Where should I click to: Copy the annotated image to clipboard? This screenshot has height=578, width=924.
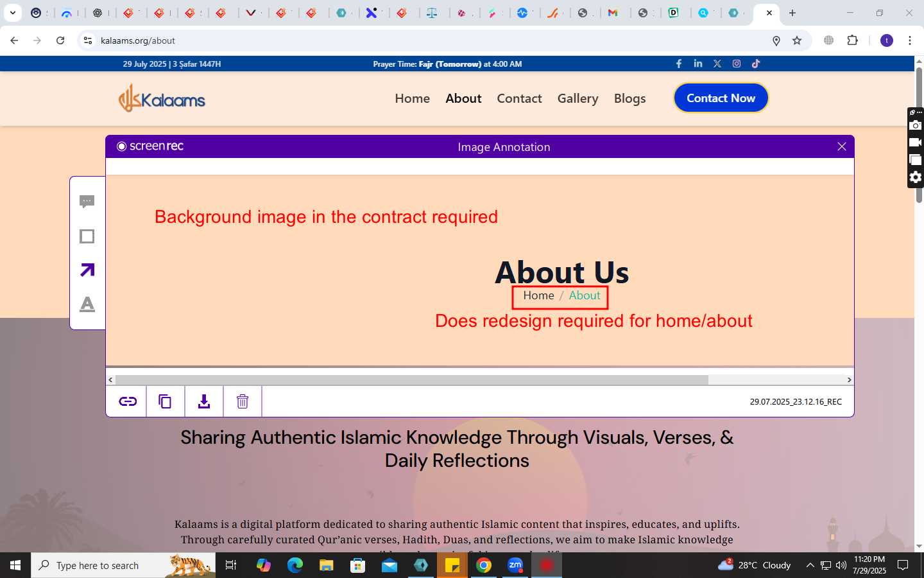coord(165,401)
